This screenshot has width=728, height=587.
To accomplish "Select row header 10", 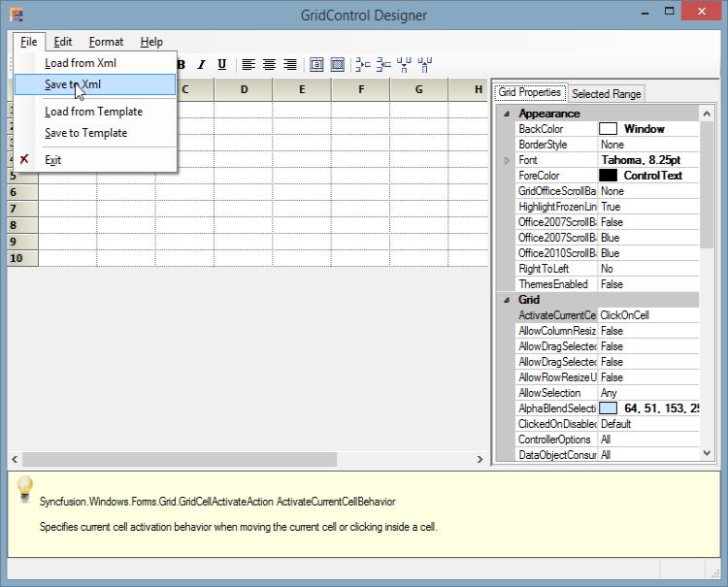I will tap(22, 258).
